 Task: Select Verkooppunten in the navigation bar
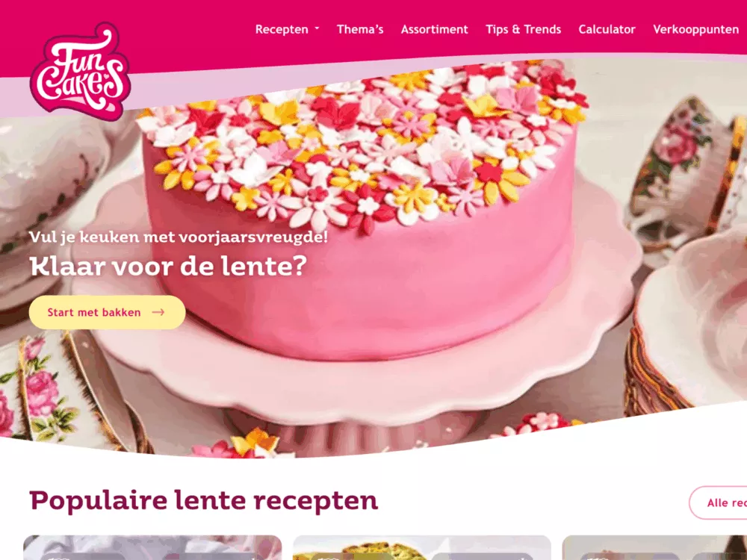click(x=695, y=30)
